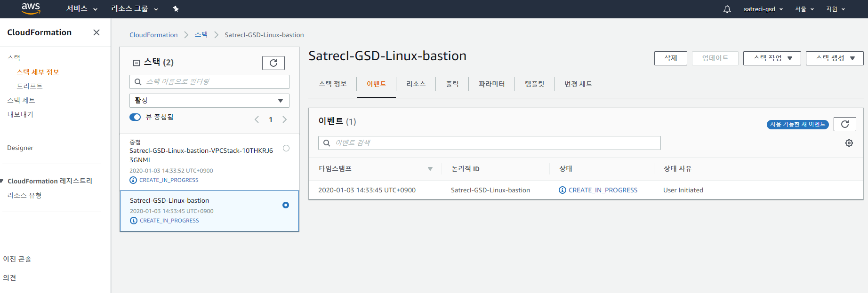Collapse the stacks panel with minus icon

(x=137, y=63)
